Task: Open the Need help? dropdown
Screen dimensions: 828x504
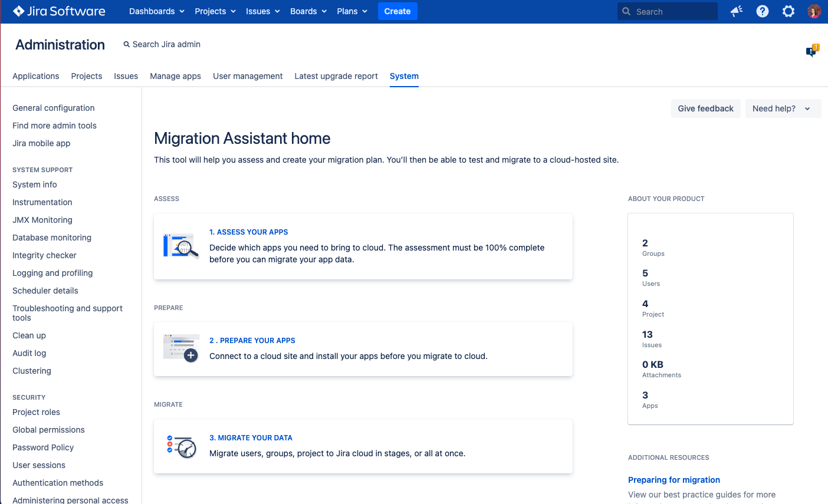Action: pyautogui.click(x=783, y=108)
